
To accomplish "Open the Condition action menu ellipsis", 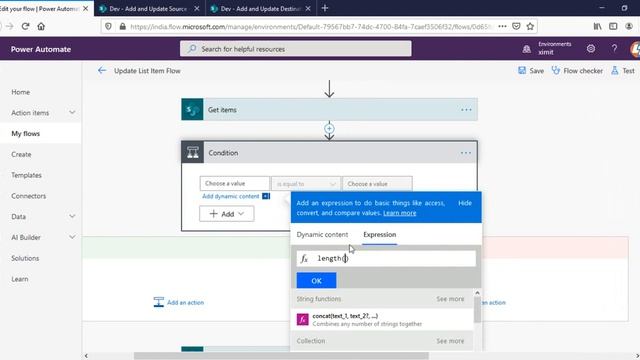I will [x=466, y=153].
